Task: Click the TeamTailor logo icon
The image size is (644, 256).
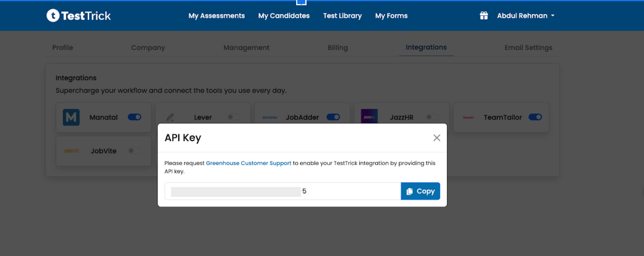Action: coord(468,117)
